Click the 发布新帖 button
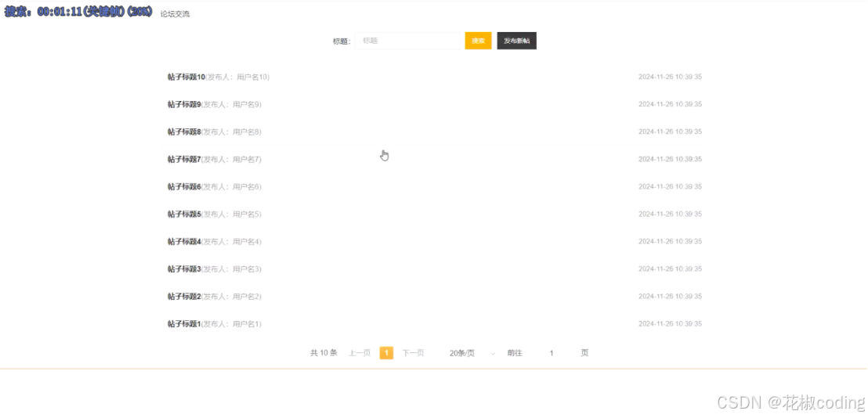868x418 pixels. click(516, 41)
